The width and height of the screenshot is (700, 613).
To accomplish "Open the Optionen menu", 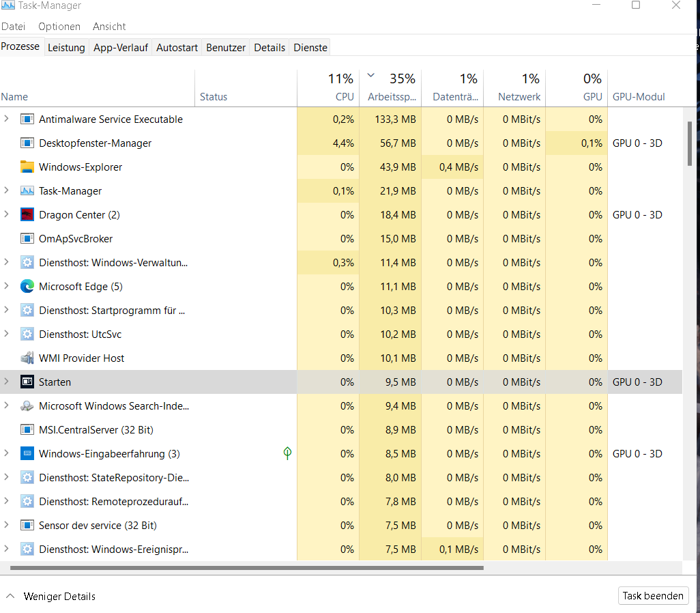I will 59,27.
